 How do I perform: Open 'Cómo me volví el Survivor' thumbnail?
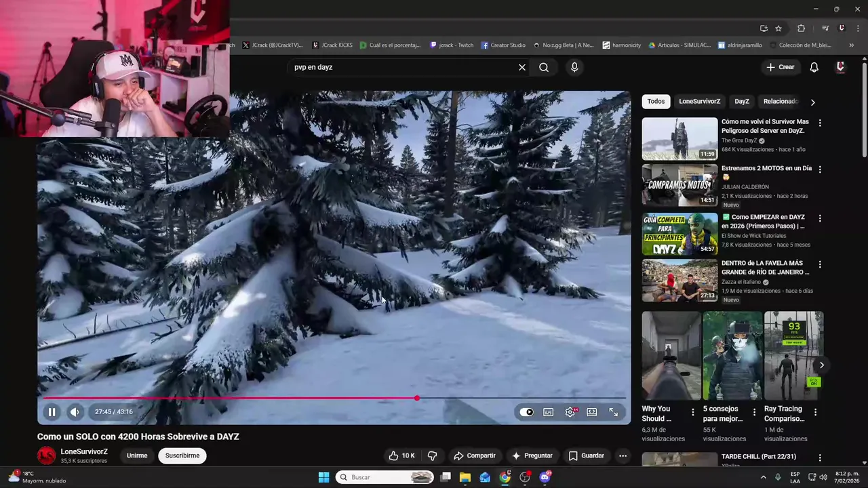point(679,139)
